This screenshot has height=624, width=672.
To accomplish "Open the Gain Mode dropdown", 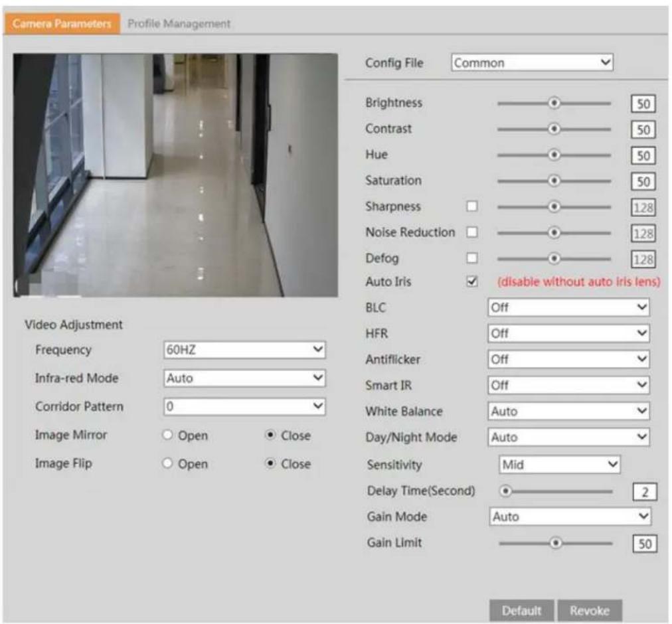I will 570,516.
